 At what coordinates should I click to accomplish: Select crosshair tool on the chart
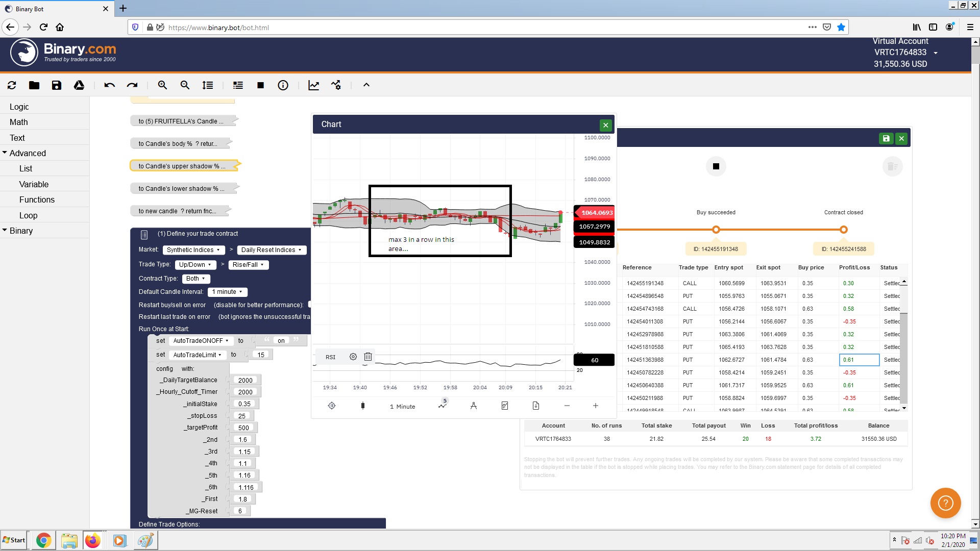click(332, 406)
